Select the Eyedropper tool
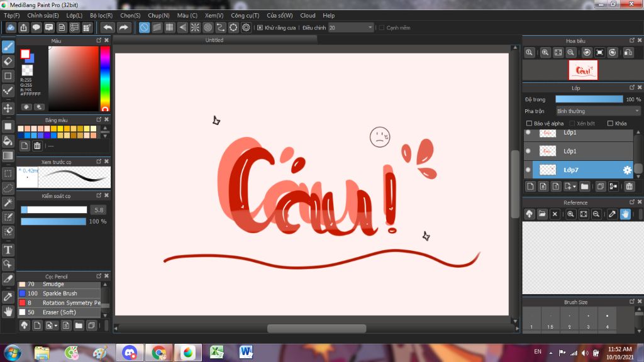The image size is (644, 362). [x=8, y=297]
